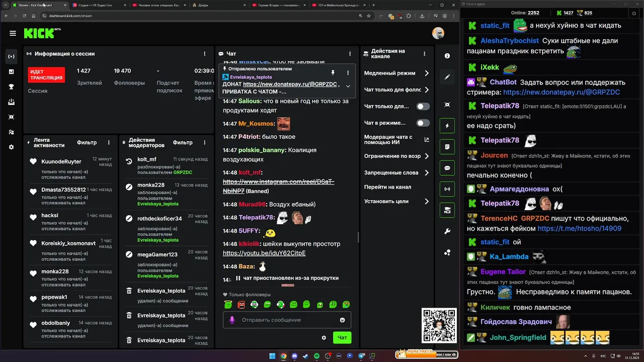Image resolution: width=644 pixels, height=362 pixels.
Task: Switch to the 'Герман Ягодка' tab
Action: point(278,5)
